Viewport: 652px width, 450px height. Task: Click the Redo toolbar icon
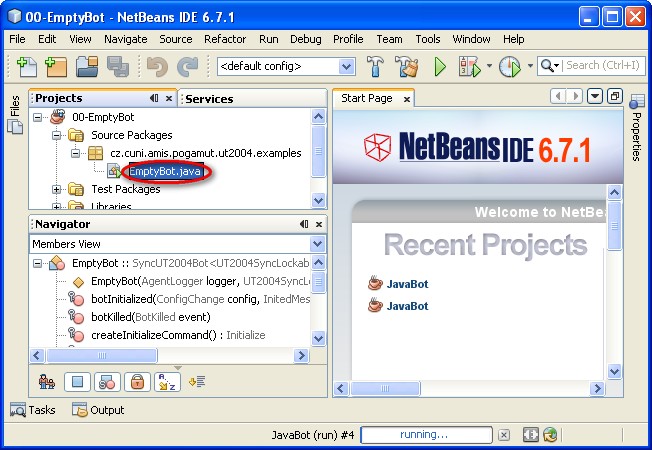click(x=188, y=67)
